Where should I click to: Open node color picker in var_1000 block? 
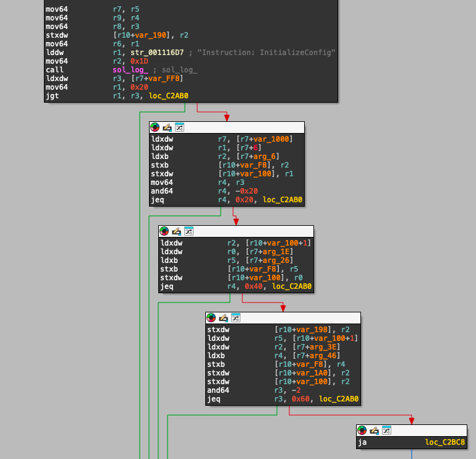tap(155, 127)
